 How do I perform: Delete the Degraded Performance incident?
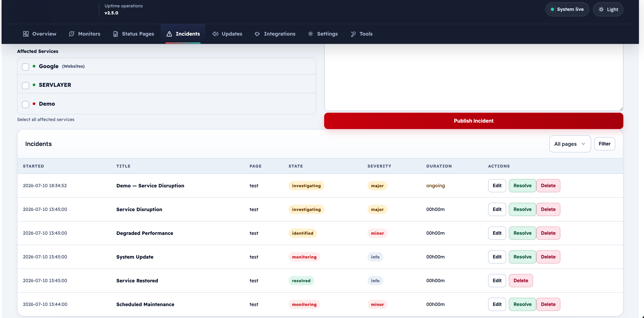click(x=548, y=233)
